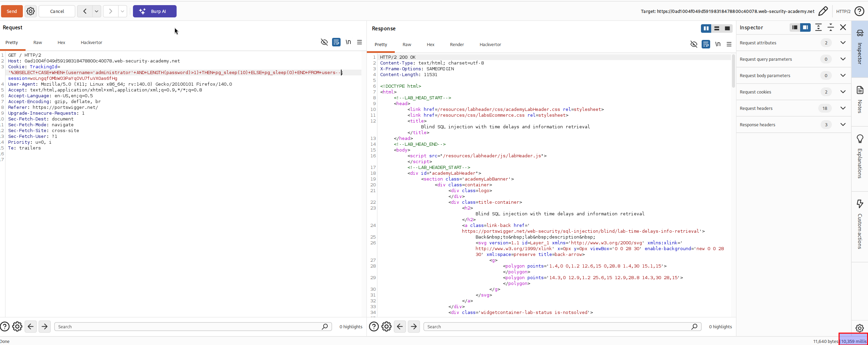868x345 pixels.
Task: Toggle line wrap in Request panel
Action: pos(336,42)
